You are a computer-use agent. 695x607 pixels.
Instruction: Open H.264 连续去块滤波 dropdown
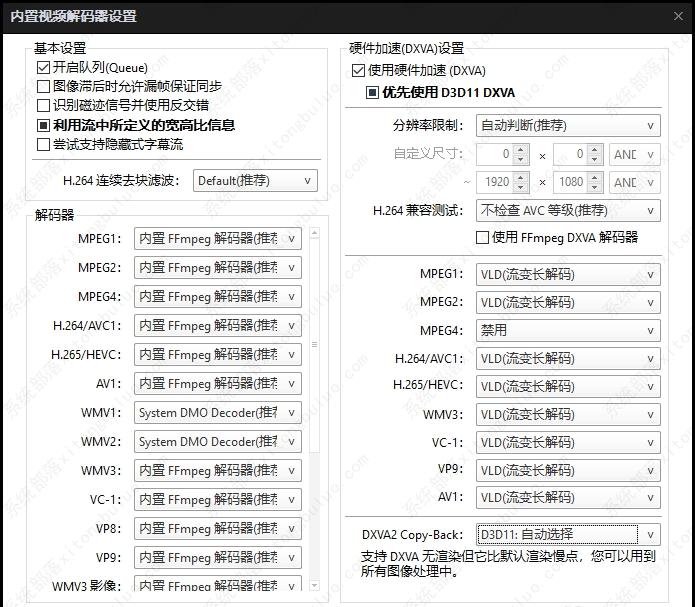(x=255, y=181)
